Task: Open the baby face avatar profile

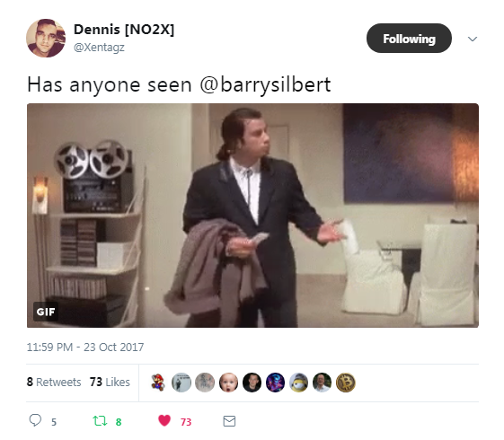Action: tap(228, 383)
